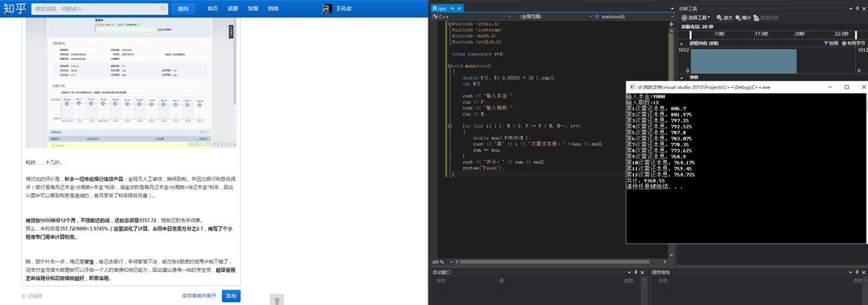Open the 首页 nav item

(x=212, y=9)
